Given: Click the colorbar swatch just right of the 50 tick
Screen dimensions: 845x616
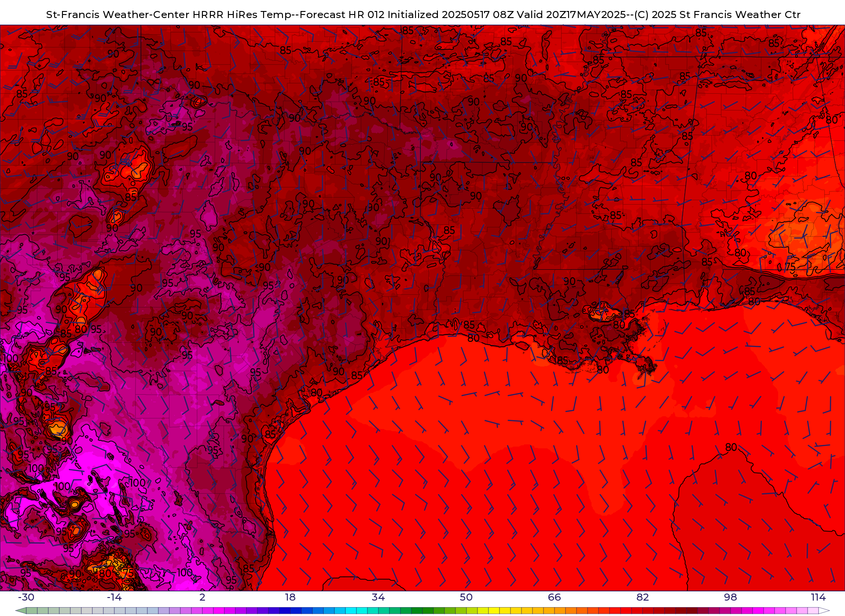Looking at the screenshot, I should (472, 611).
